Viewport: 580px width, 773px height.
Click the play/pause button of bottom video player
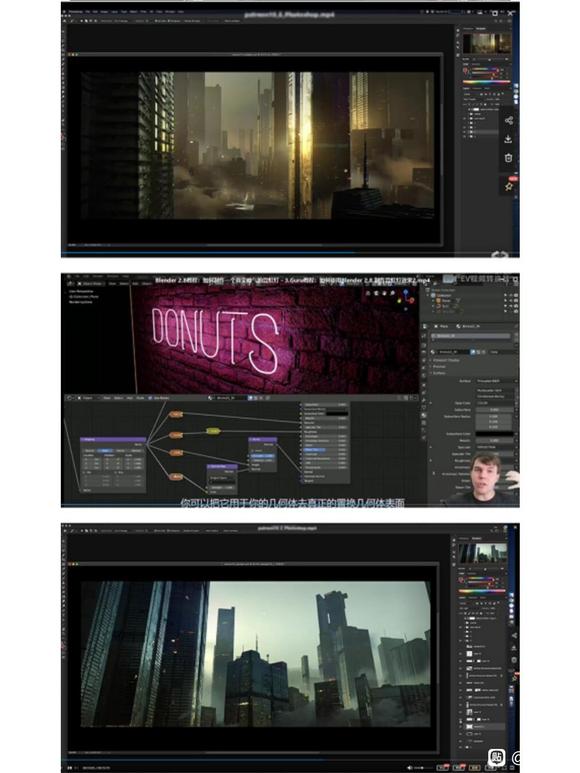pos(69,768)
